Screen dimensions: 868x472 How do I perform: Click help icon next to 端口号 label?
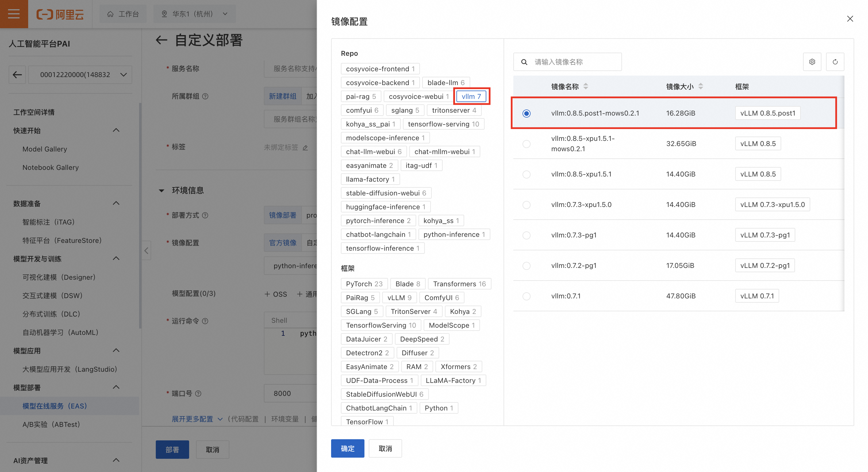(198, 393)
